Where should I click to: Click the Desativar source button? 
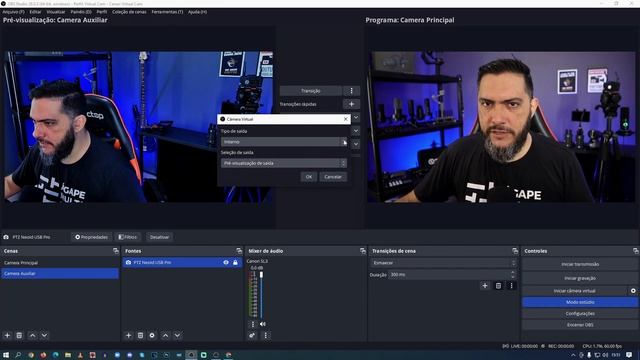pos(159,237)
